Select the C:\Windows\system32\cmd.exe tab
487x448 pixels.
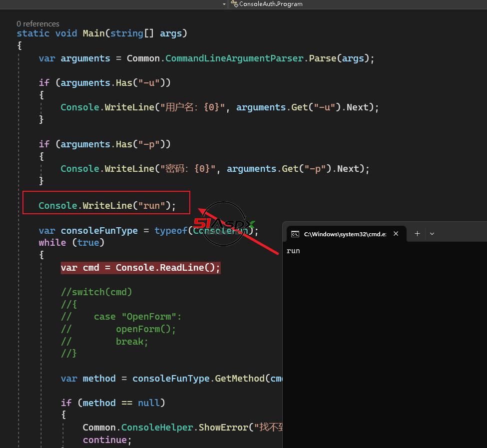coord(346,234)
